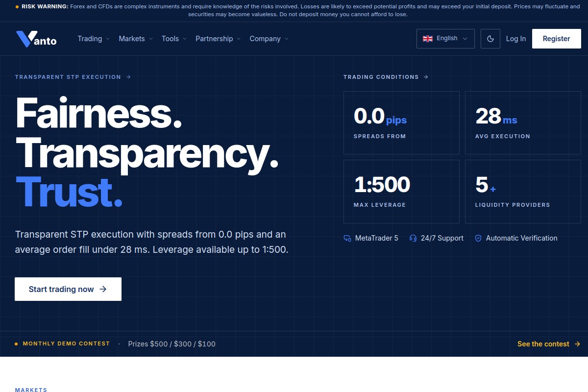This screenshot has width=588, height=392.
Task: Open the Partnership menu
Action: coord(218,39)
